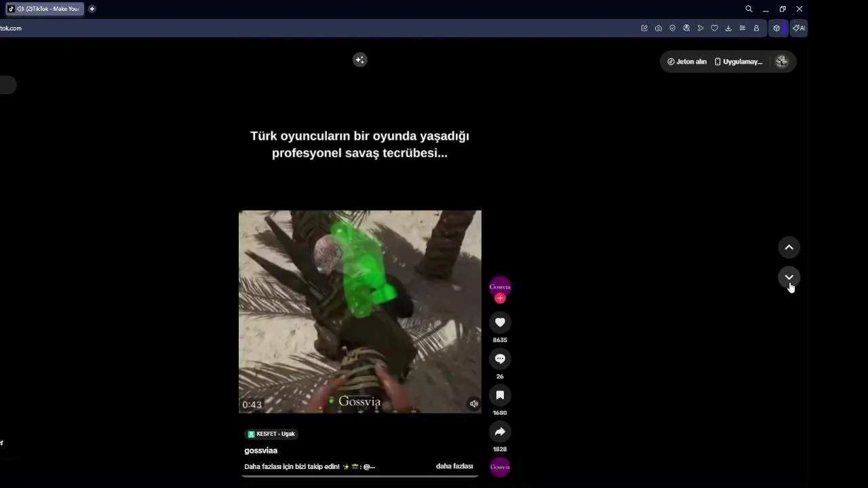Click the 26 comments count
Screen dimensions: 868x488
click(500, 377)
